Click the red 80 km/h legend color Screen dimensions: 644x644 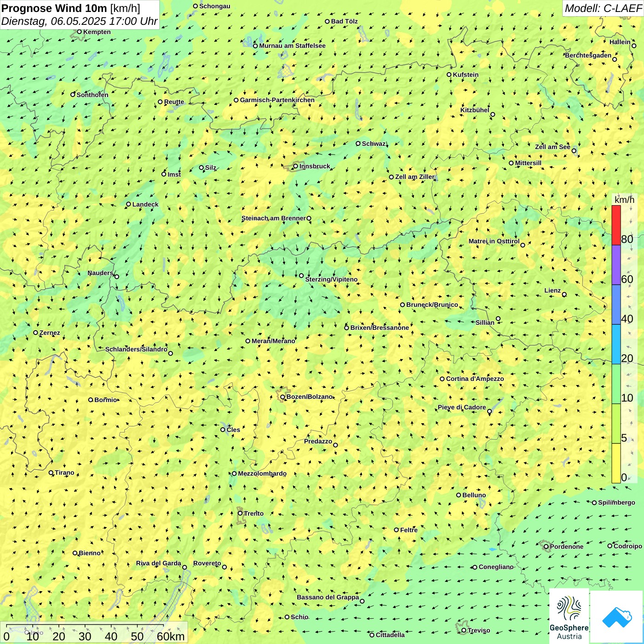(x=616, y=225)
